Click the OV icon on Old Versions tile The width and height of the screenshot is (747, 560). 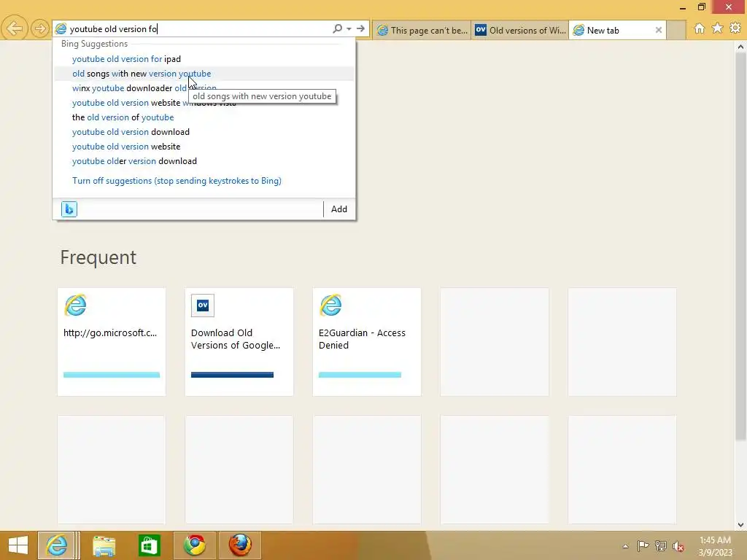pos(203,306)
